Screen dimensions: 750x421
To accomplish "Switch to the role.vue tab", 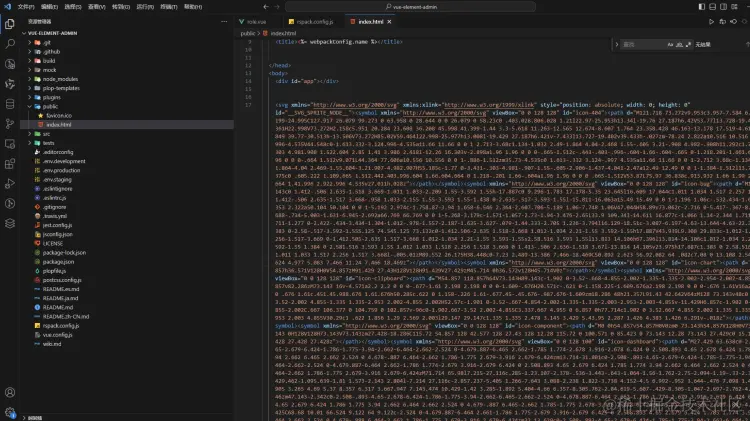I will [x=257, y=22].
